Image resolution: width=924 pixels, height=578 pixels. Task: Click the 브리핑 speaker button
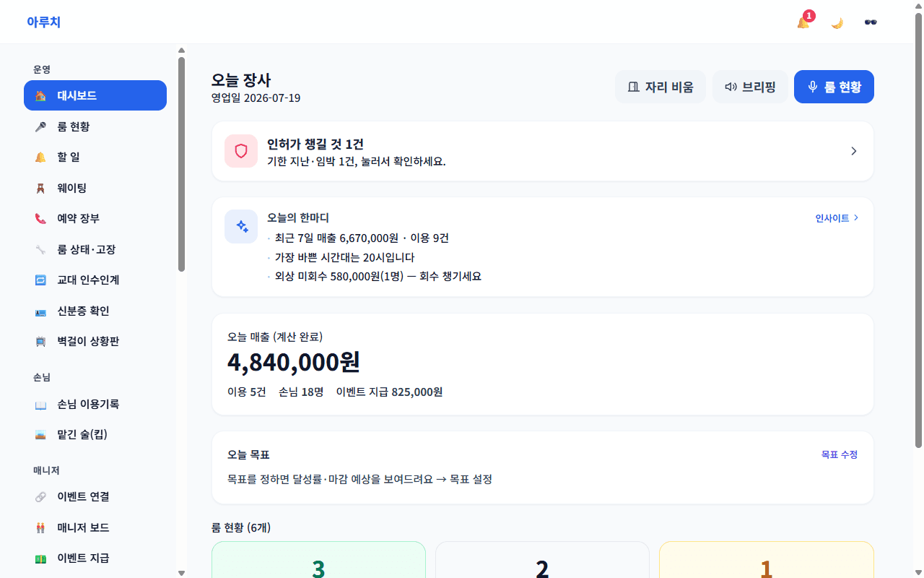(750, 87)
